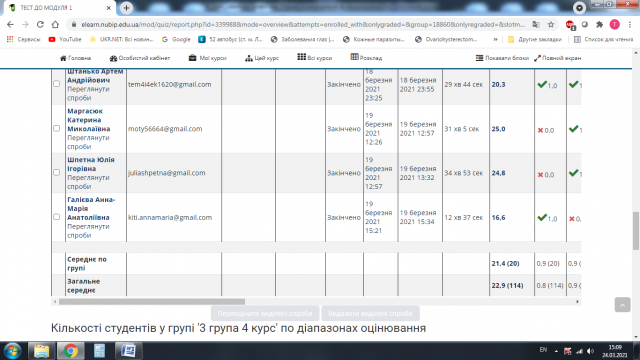Open the UKR.NET bookmark
The height and width of the screenshot is (360, 640).
pyautogui.click(x=121, y=39)
